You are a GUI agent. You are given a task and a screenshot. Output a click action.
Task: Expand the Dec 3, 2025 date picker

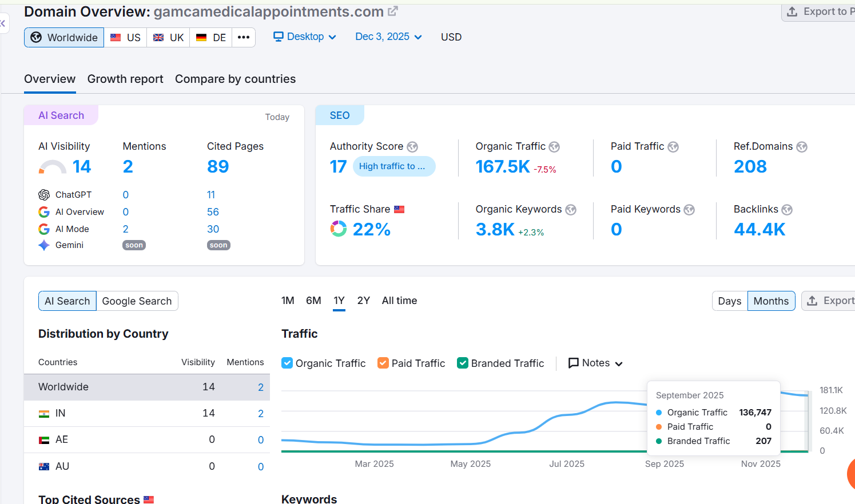coord(388,37)
